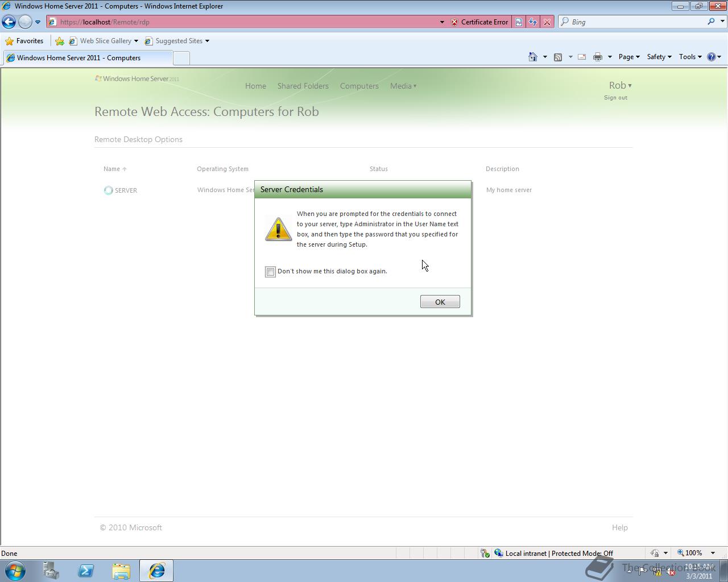The image size is (728, 582).
Task: Open the Favorites button
Action: pyautogui.click(x=24, y=41)
